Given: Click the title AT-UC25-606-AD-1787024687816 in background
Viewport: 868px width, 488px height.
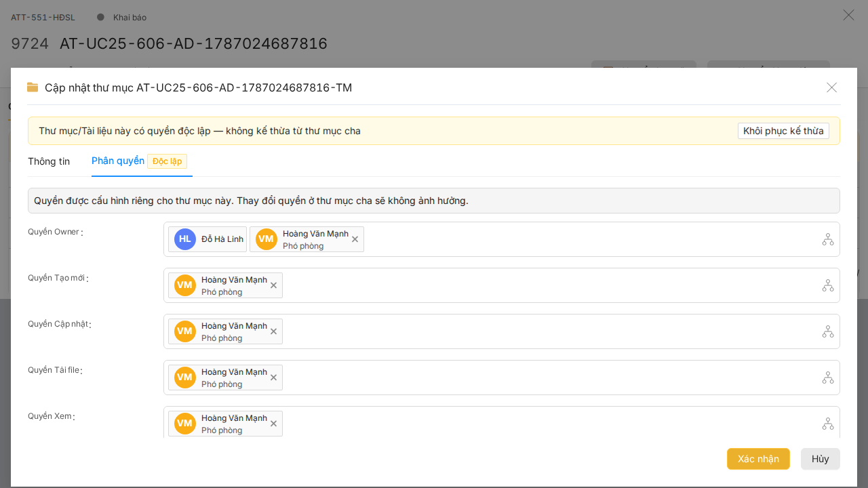Looking at the screenshot, I should click(x=193, y=44).
